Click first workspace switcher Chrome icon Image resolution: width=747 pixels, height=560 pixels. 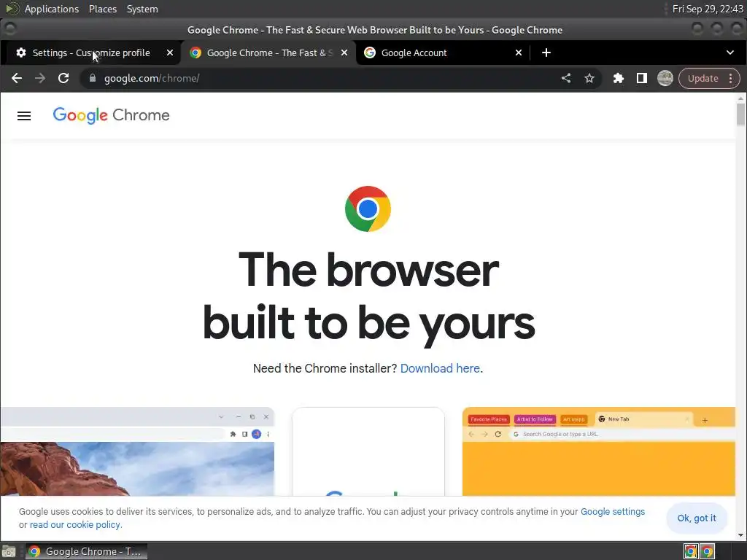coord(691,551)
